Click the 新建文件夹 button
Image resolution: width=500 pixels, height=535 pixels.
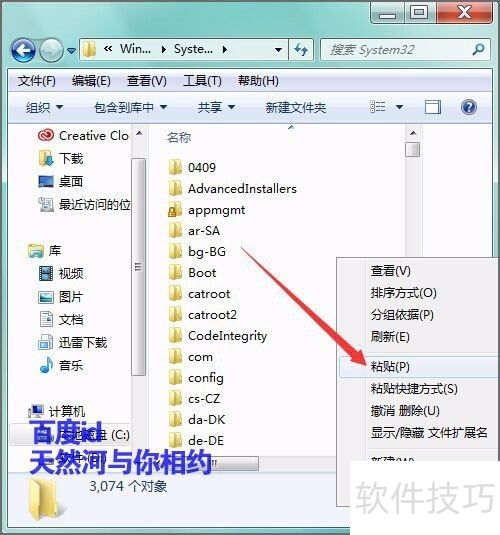pos(296,107)
